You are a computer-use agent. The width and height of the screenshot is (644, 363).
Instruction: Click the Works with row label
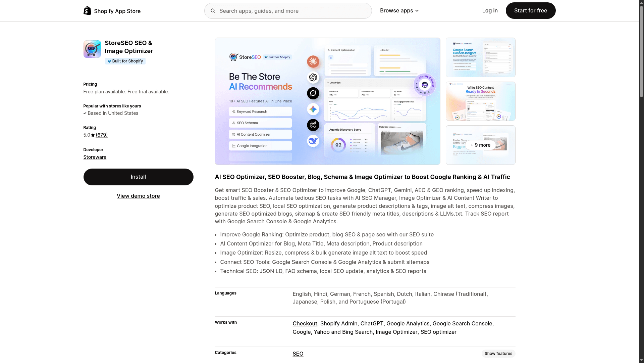tap(226, 322)
